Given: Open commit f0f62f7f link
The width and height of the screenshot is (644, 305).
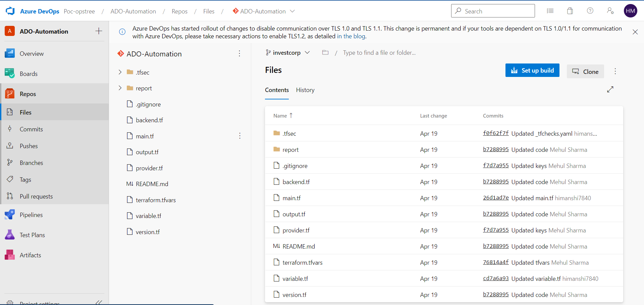Looking at the screenshot, I should 496,133.
